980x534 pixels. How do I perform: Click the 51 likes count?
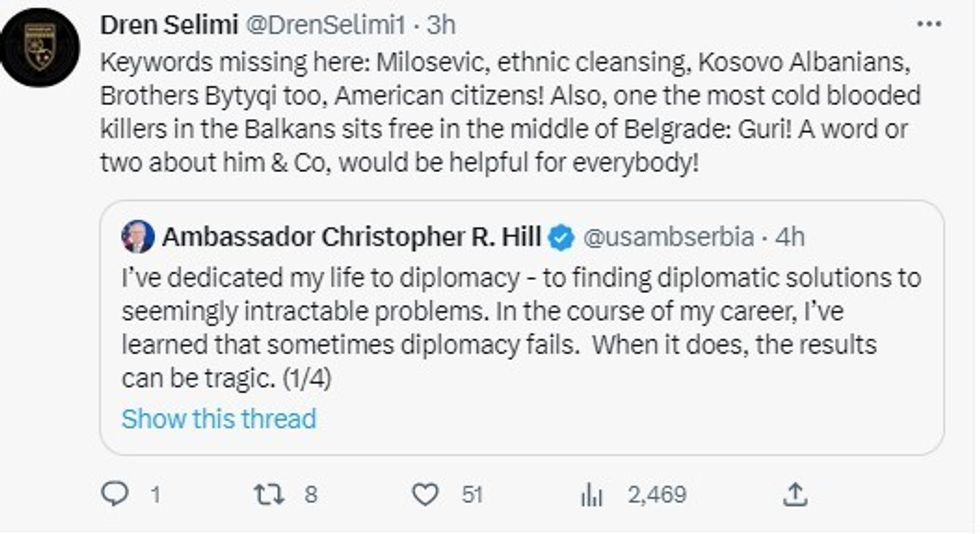point(472,494)
